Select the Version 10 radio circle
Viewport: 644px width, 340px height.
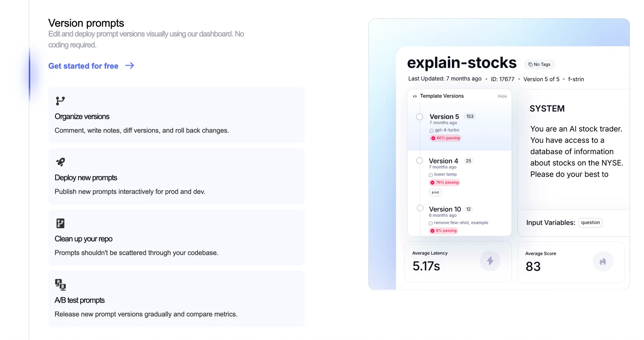(x=420, y=208)
